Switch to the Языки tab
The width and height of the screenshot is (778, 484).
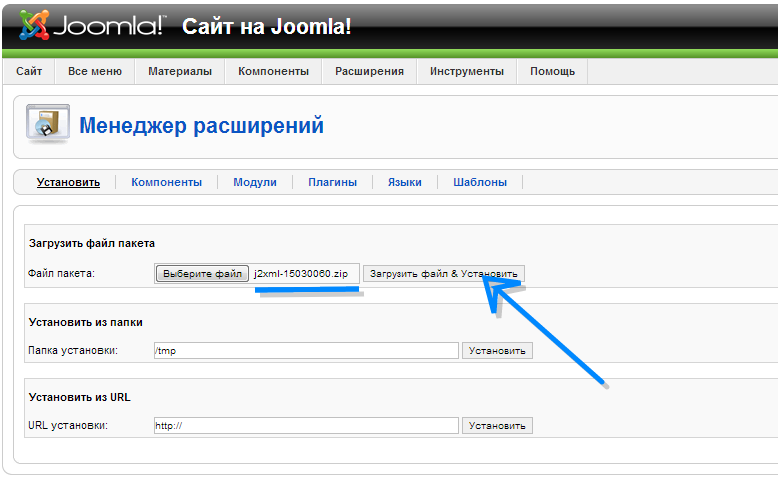pos(405,182)
